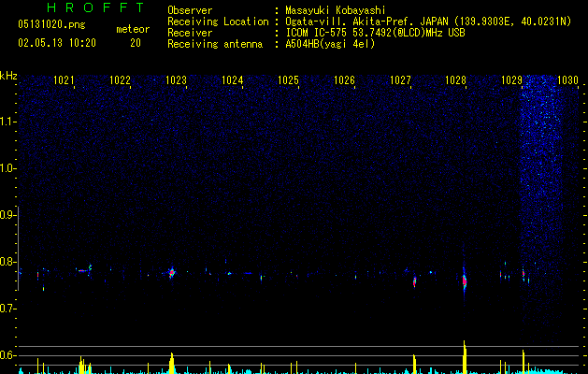Click the HROFFT title text

pos(95,7)
